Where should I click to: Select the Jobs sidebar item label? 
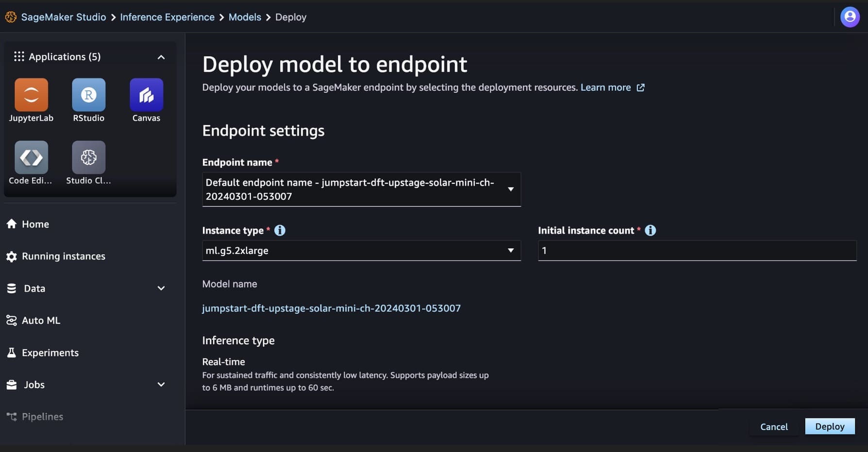click(x=34, y=385)
